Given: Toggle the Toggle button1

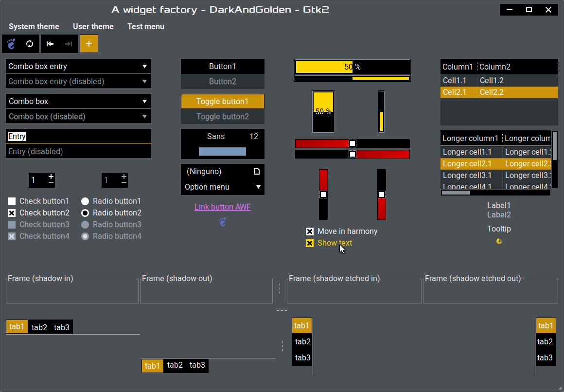Looking at the screenshot, I should point(223,101).
